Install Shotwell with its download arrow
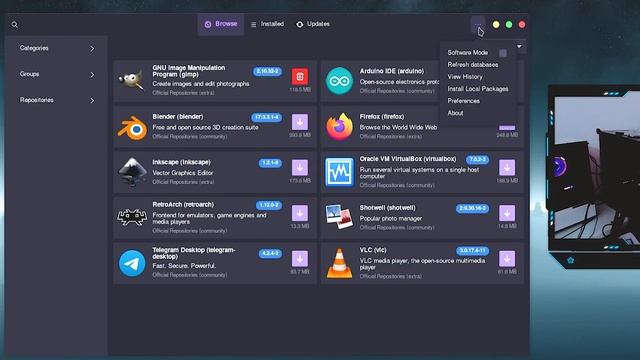 tap(507, 213)
